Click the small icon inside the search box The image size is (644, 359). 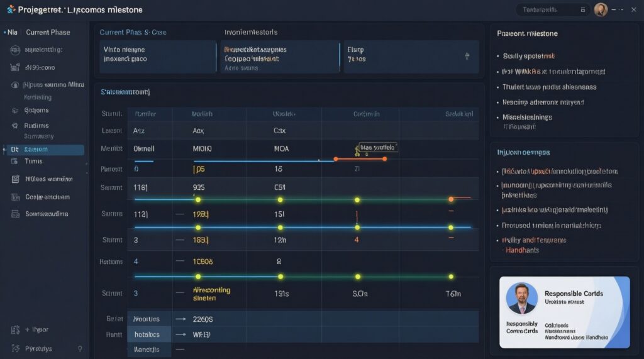(x=582, y=10)
